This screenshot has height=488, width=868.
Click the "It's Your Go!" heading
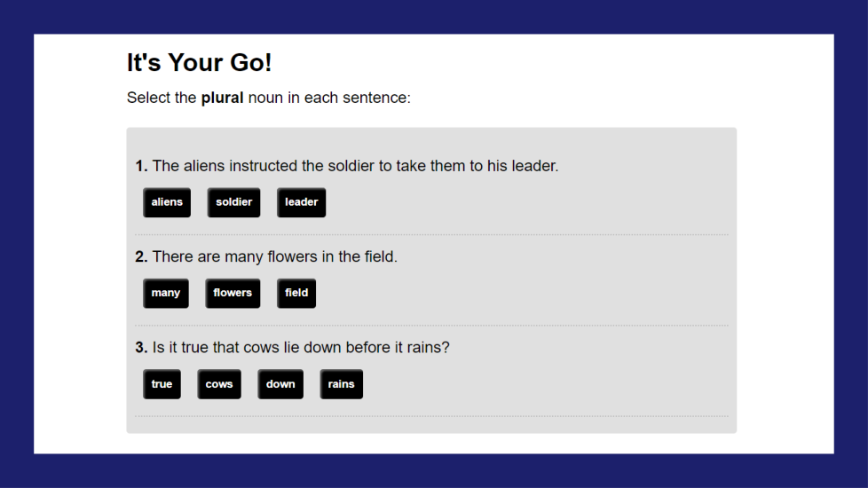[199, 63]
